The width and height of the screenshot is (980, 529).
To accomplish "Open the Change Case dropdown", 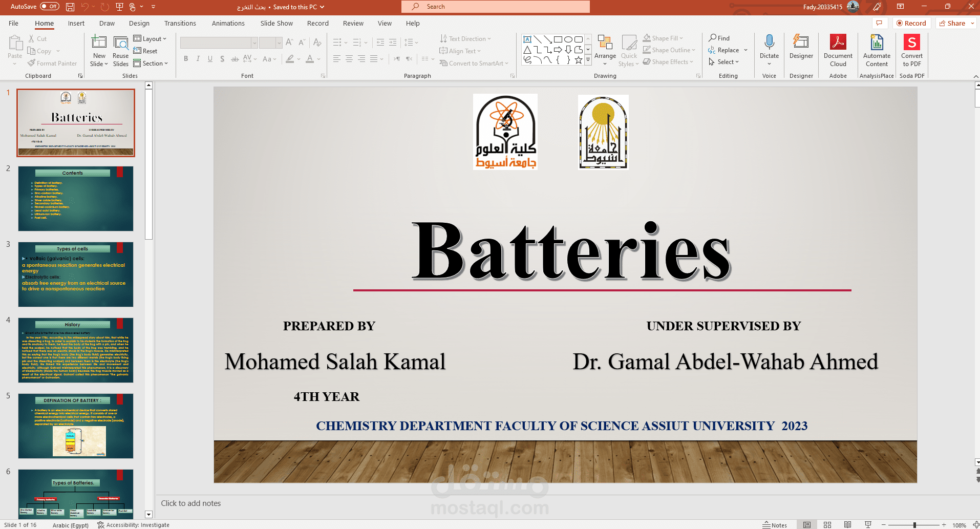I will (x=269, y=59).
